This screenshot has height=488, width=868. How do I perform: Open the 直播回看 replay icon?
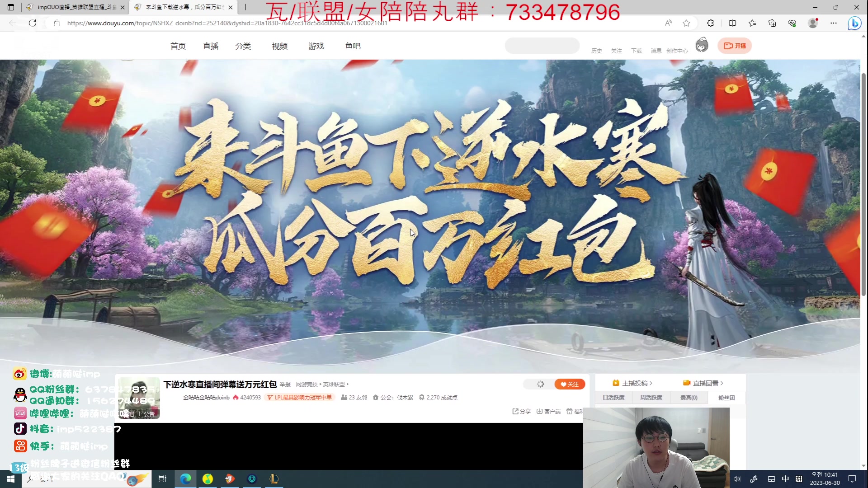[686, 383]
